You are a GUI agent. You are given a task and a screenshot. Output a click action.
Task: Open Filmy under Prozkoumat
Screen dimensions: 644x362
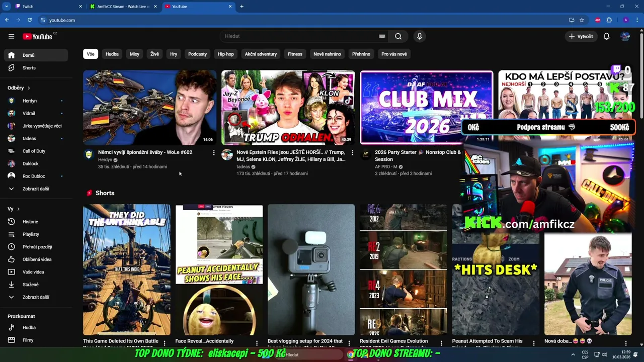(36, 340)
